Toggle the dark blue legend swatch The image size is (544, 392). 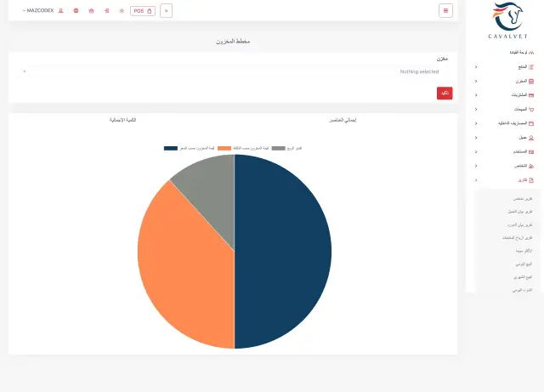click(x=171, y=148)
